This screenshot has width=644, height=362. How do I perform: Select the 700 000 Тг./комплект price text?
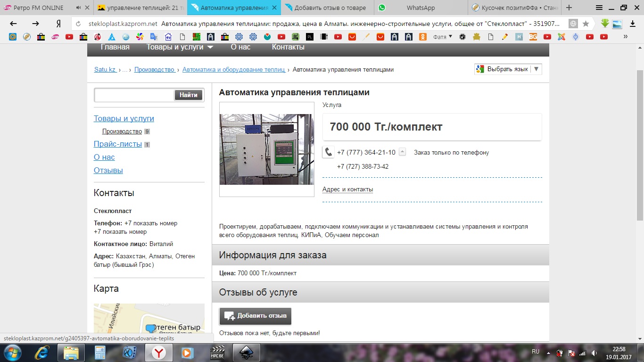(386, 127)
